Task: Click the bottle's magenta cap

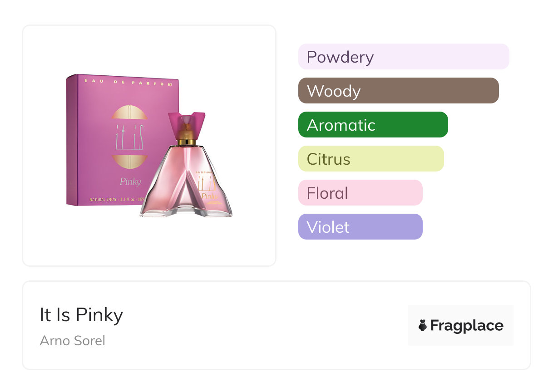Action: (186, 120)
